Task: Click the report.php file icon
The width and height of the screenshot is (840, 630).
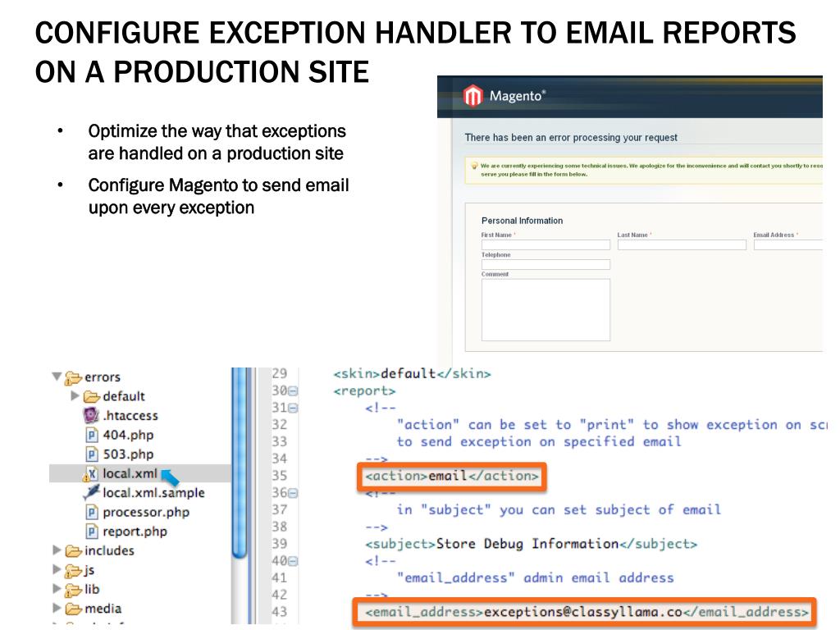Action: (x=92, y=532)
